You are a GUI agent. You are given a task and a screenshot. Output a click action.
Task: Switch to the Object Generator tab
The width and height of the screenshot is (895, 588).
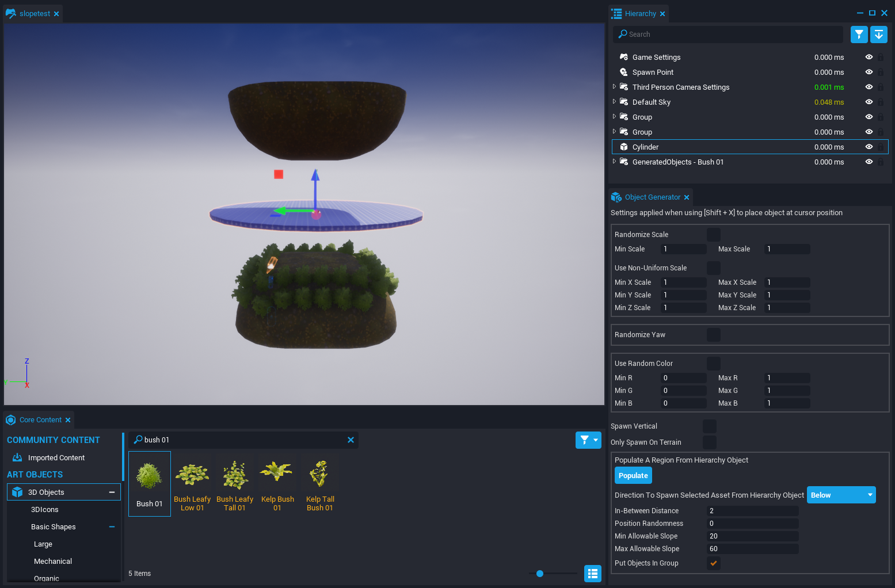652,197
